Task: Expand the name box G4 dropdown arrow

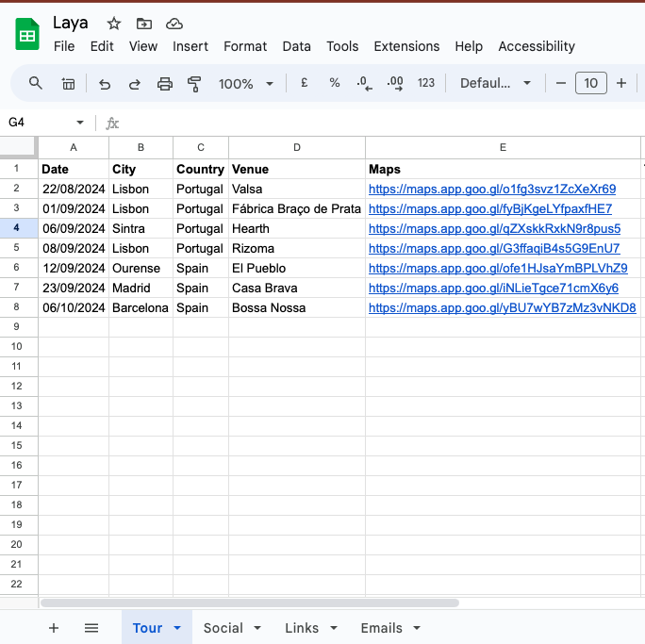Action: pyautogui.click(x=80, y=123)
